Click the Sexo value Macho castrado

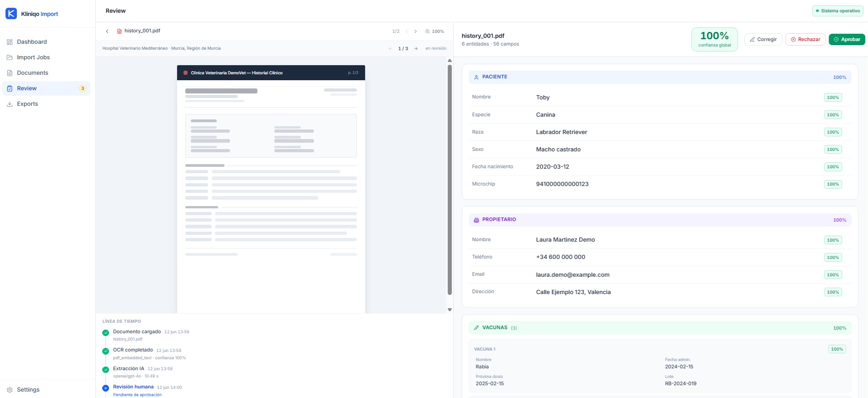point(559,150)
